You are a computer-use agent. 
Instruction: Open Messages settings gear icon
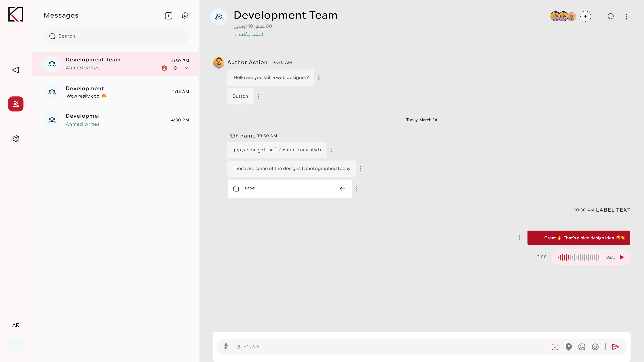(x=185, y=16)
